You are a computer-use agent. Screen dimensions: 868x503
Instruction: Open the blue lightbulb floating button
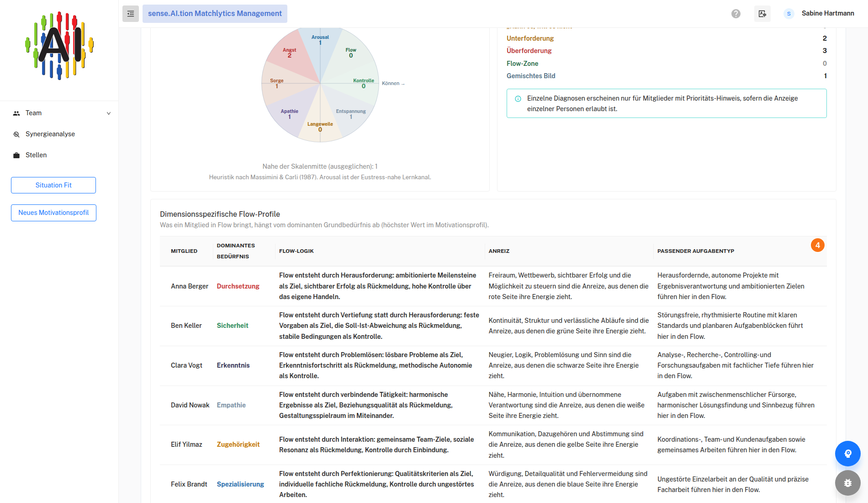coord(848,454)
